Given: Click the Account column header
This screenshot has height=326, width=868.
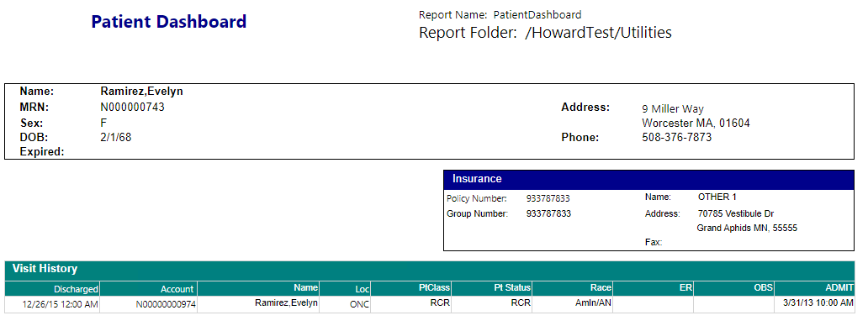Looking at the screenshot, I should (148, 289).
